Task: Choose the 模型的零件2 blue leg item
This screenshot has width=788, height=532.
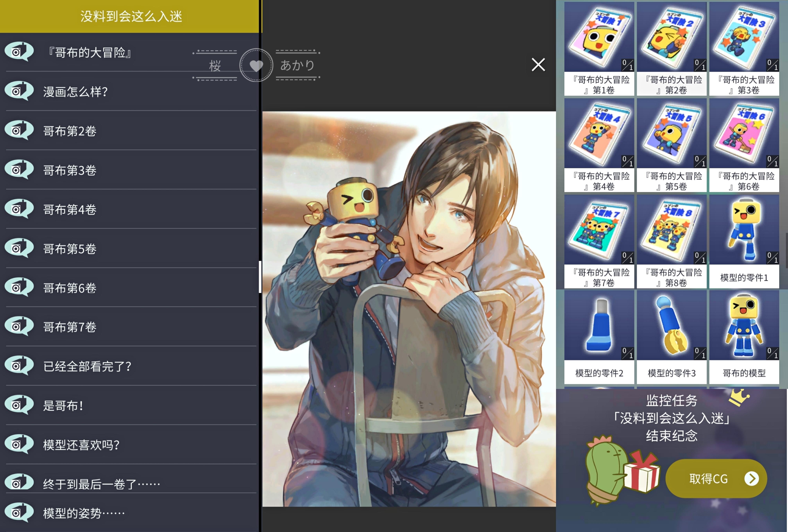Action: (599, 337)
